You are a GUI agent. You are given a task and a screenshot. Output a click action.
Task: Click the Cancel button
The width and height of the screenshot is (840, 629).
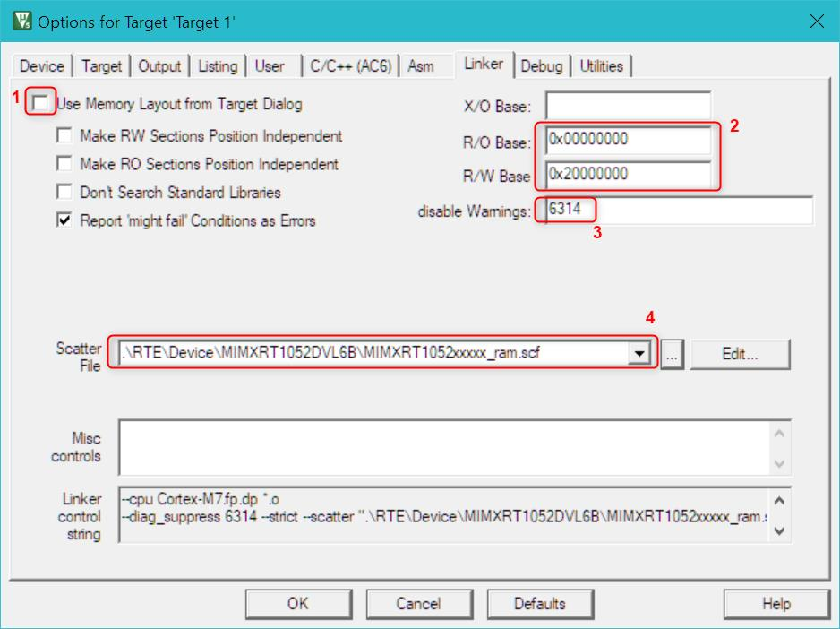pyautogui.click(x=419, y=604)
